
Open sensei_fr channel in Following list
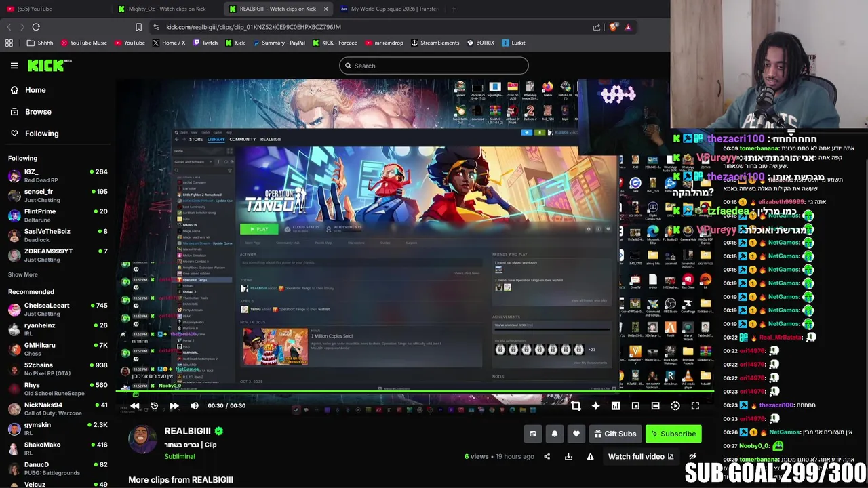[58, 195]
